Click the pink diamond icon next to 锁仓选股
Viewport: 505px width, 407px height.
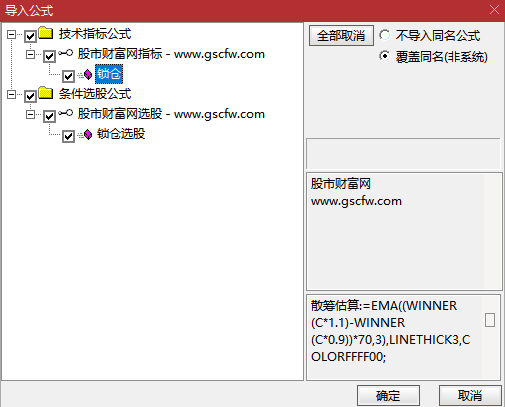click(x=88, y=135)
